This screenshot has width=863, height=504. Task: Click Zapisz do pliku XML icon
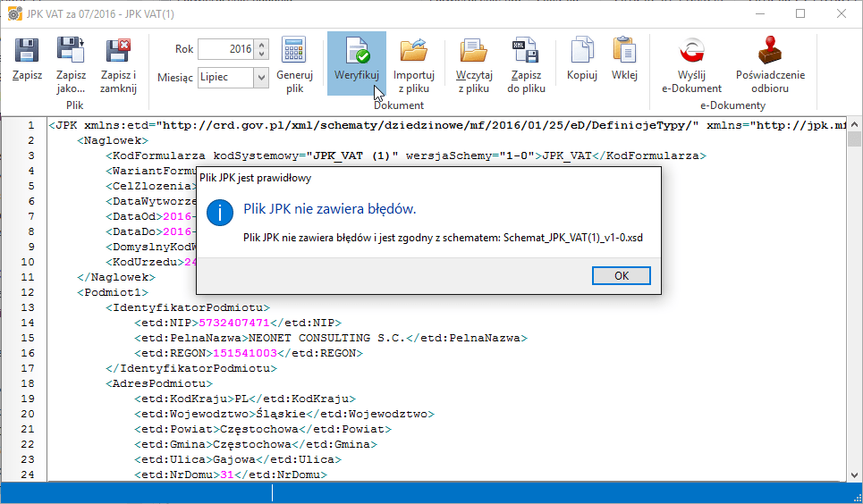(525, 51)
